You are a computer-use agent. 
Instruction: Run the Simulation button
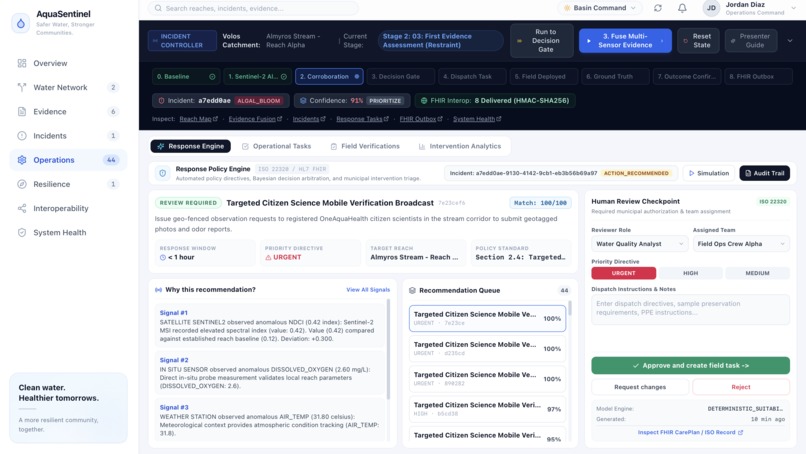click(709, 173)
